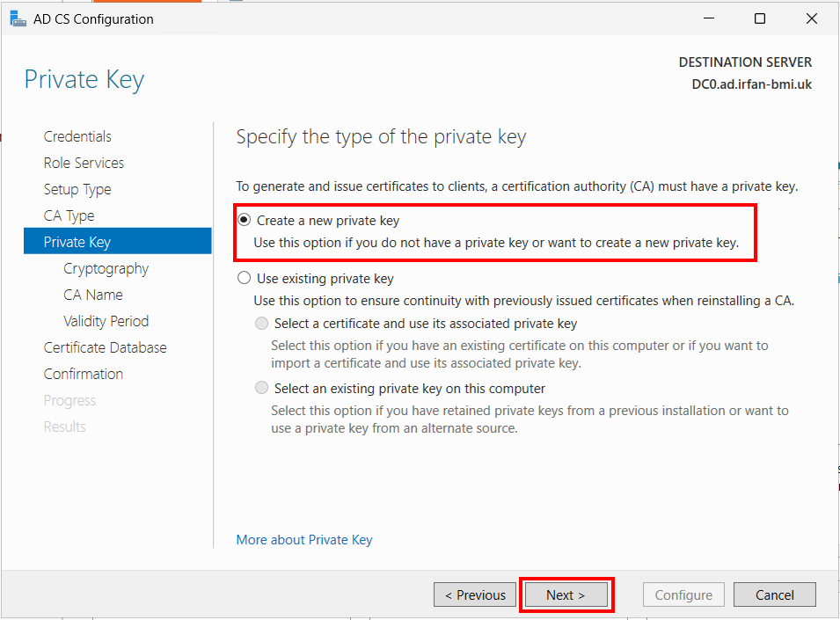This screenshot has height=620, width=840.
Task: Select Create a new private key radio
Action: click(x=245, y=220)
